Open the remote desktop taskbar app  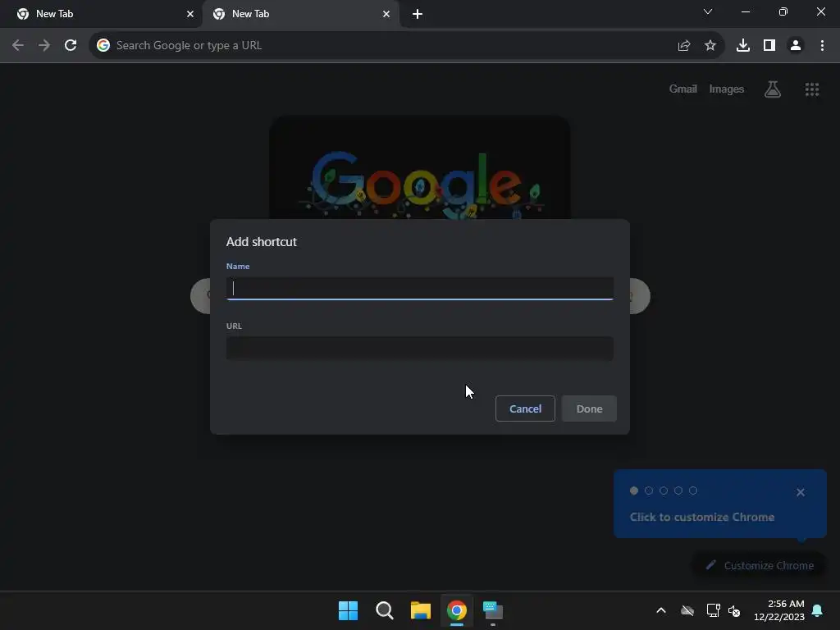[493, 610]
